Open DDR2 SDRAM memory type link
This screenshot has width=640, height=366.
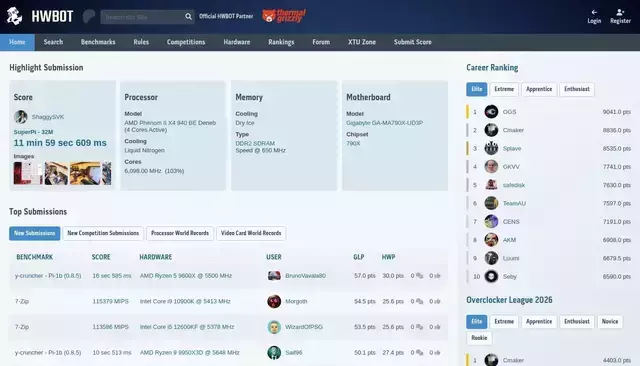(x=255, y=143)
